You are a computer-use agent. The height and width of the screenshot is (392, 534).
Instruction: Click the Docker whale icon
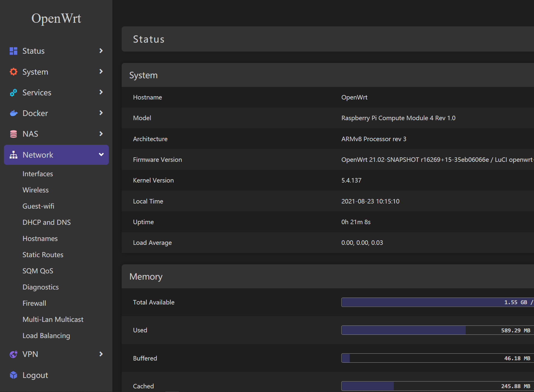point(13,113)
